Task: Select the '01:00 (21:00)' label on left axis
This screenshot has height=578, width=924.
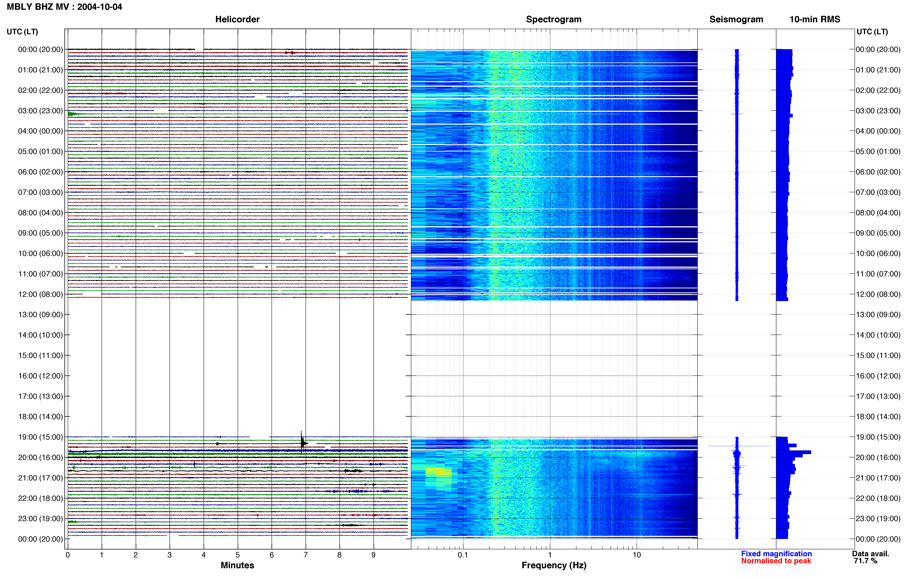Action: (x=41, y=70)
